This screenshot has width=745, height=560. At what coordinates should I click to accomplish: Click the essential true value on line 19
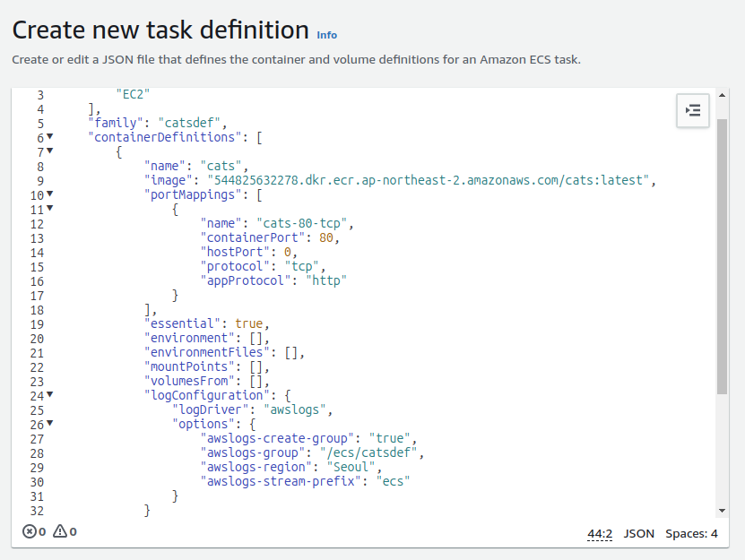[x=249, y=323]
